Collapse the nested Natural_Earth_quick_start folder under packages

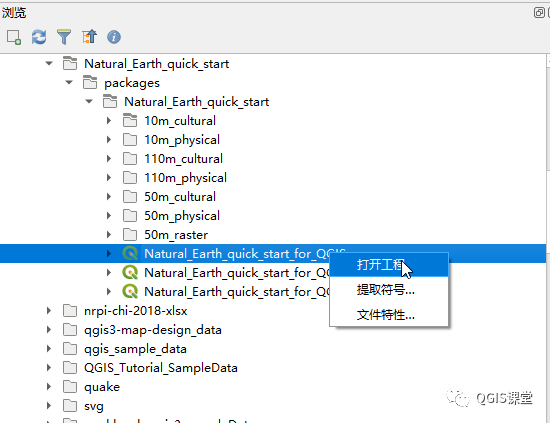[89, 101]
